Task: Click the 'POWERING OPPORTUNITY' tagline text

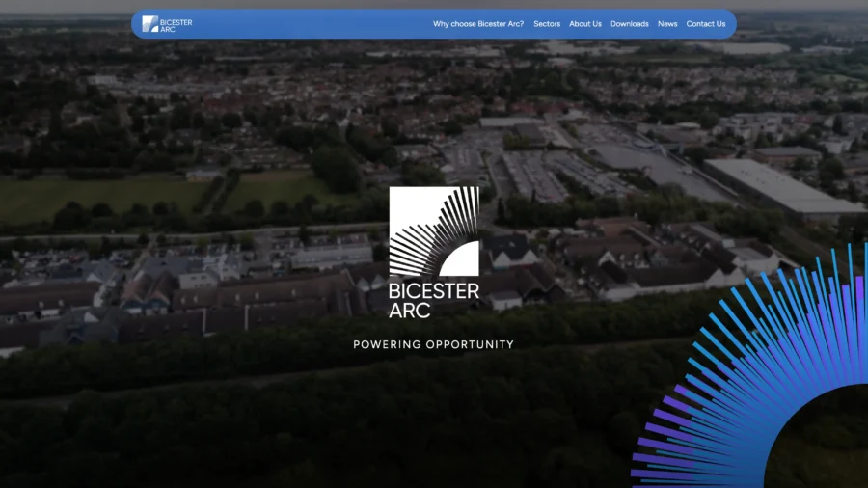Action: tap(433, 344)
